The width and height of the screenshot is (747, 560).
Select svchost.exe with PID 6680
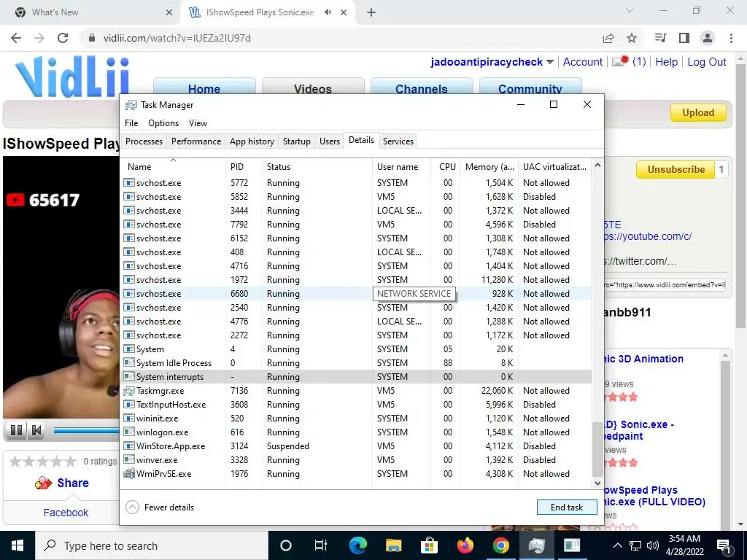(x=356, y=294)
